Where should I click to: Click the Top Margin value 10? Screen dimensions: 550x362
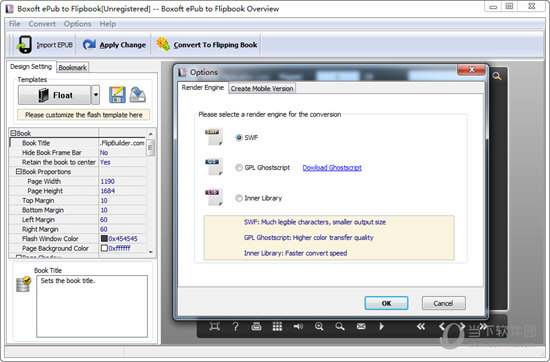click(x=104, y=200)
